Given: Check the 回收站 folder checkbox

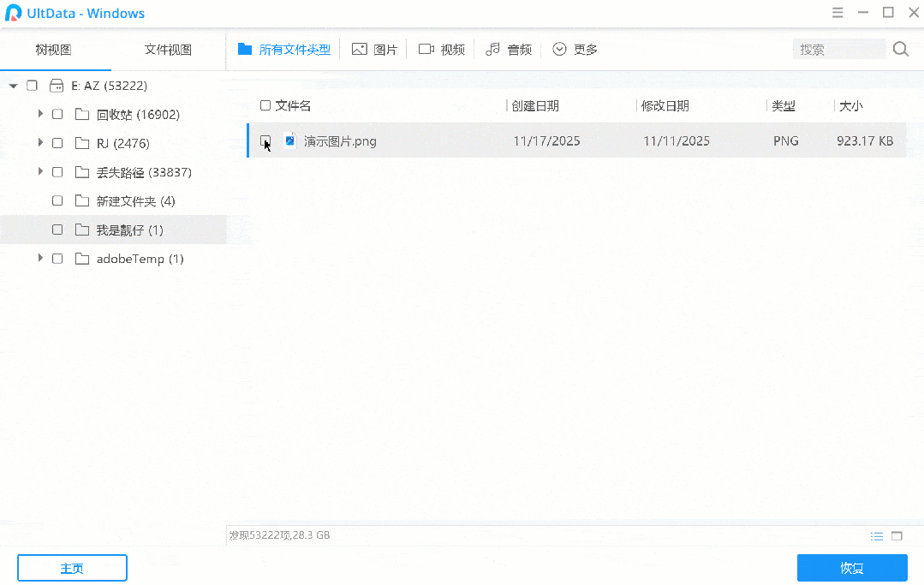Looking at the screenshot, I should pyautogui.click(x=57, y=113).
